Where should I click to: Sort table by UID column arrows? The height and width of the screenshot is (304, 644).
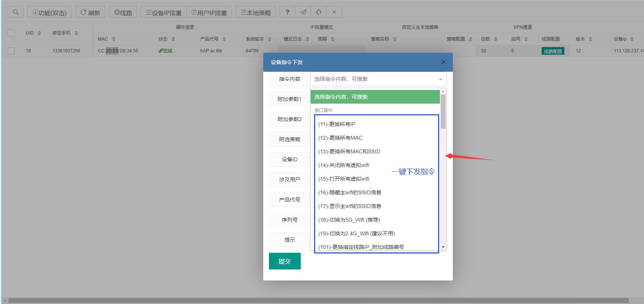click(x=39, y=33)
